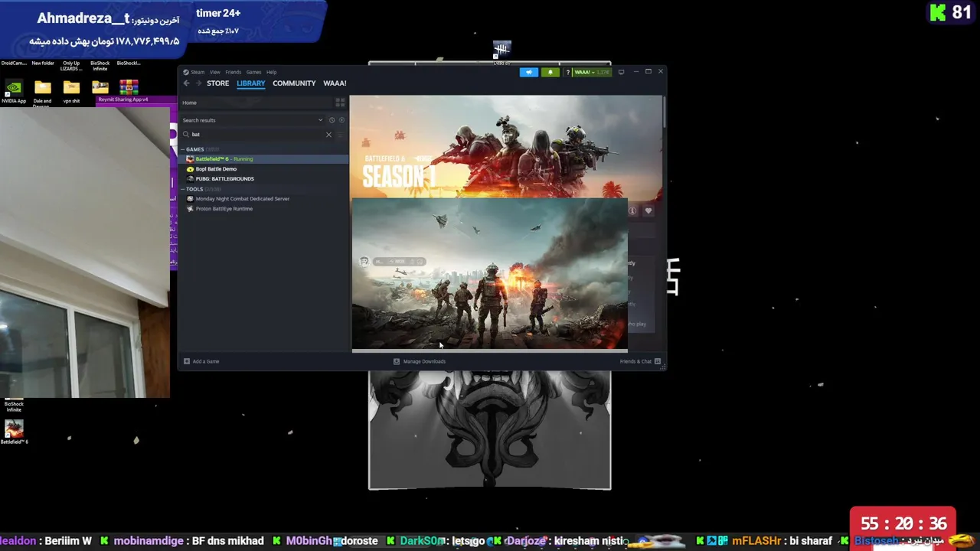Open NVIDIA App desktop shortcut

pyautogui.click(x=13, y=92)
